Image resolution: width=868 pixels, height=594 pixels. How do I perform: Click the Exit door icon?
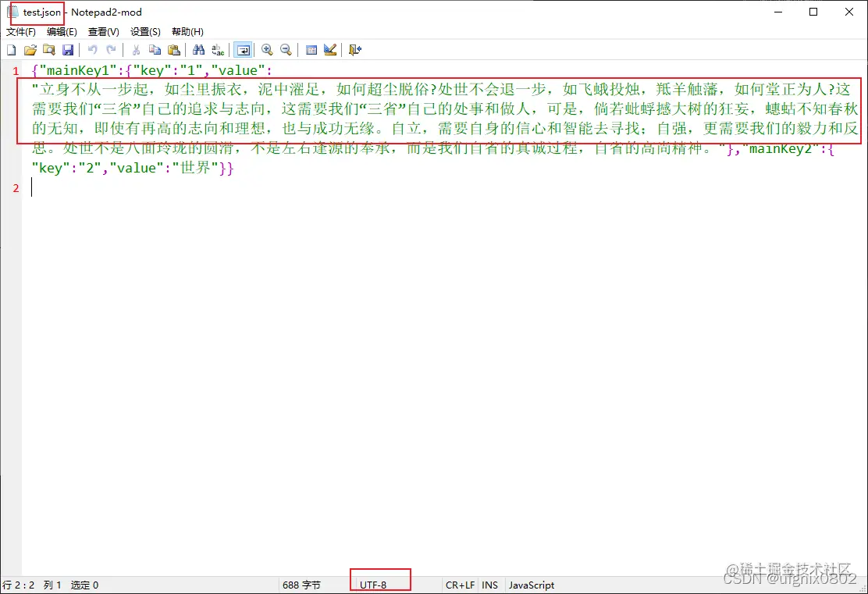coord(355,51)
